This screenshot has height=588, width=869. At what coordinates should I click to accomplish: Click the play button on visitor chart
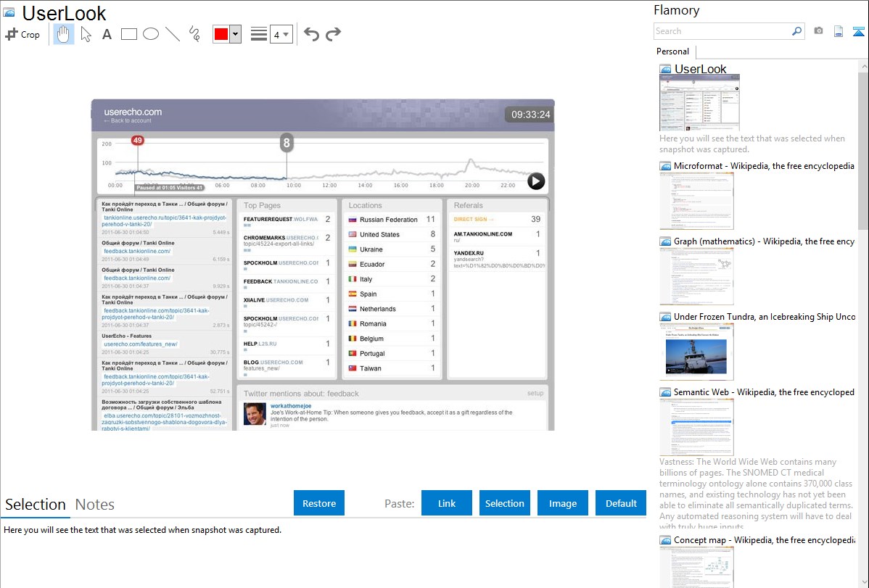click(536, 181)
